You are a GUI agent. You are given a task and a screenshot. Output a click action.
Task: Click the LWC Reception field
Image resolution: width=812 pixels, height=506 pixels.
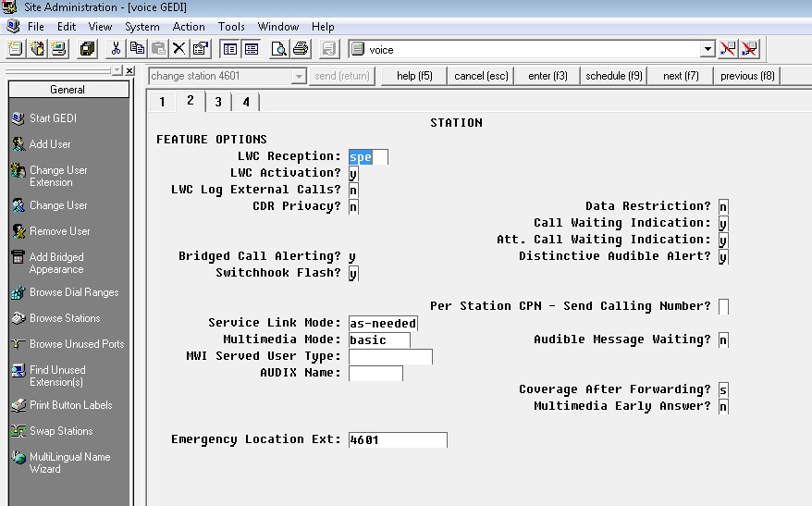[x=368, y=157]
